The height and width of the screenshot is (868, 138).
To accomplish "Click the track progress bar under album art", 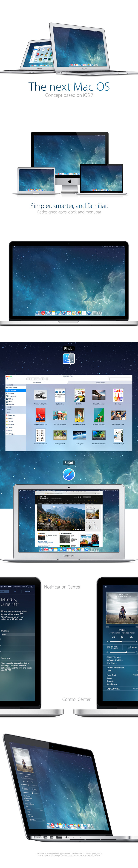I will 122,627.
